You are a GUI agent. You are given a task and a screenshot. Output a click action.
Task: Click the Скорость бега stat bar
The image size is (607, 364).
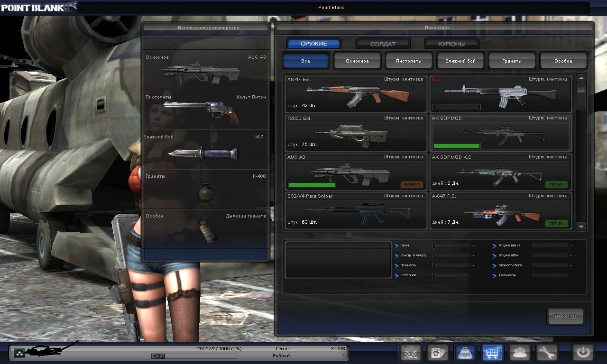point(549,265)
